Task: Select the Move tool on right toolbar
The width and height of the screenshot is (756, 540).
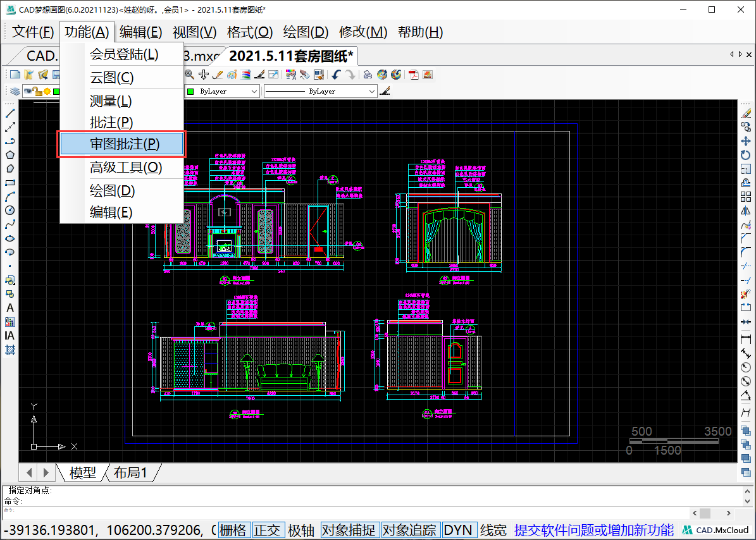Action: [746, 141]
